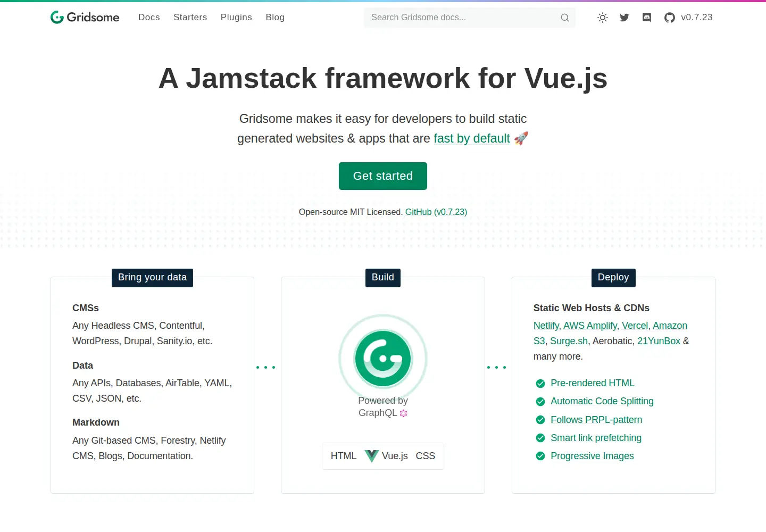Viewport: 766px width, 532px height.
Task: Click check icon beside Progressive Images
Action: coord(540,456)
